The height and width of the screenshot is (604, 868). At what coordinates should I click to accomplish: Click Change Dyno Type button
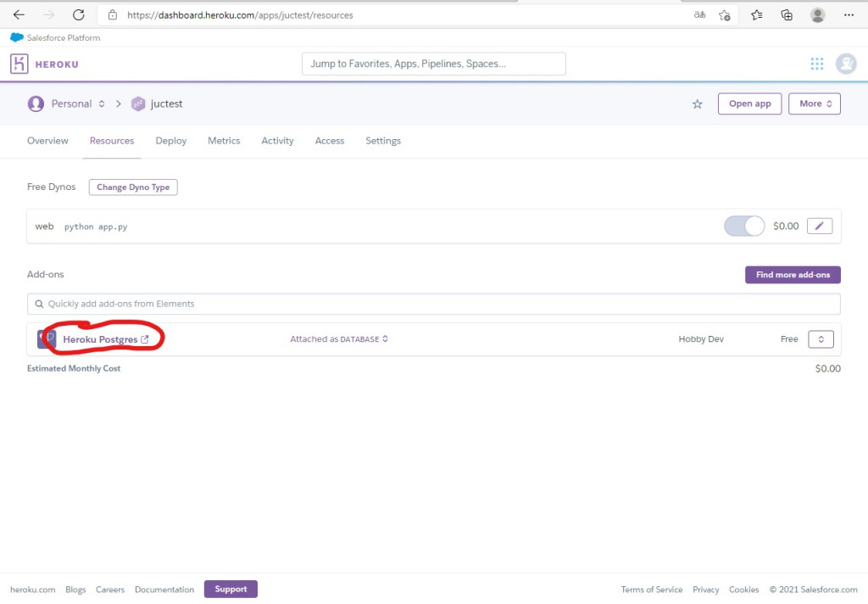133,187
